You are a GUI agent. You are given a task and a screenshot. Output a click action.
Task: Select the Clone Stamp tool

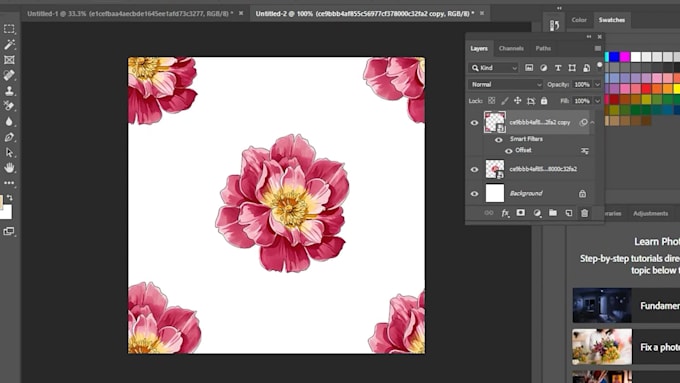(9, 91)
